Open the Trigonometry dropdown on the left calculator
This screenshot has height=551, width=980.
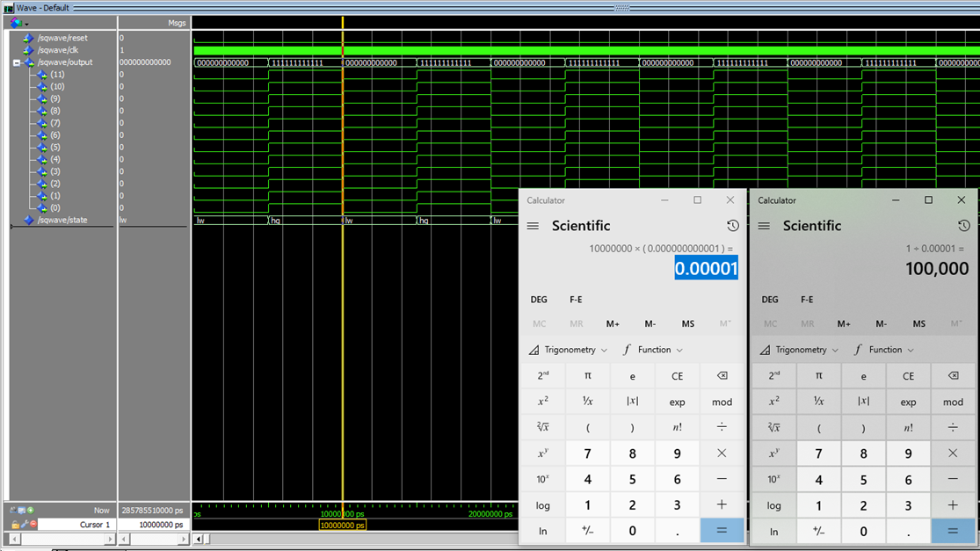(x=567, y=349)
